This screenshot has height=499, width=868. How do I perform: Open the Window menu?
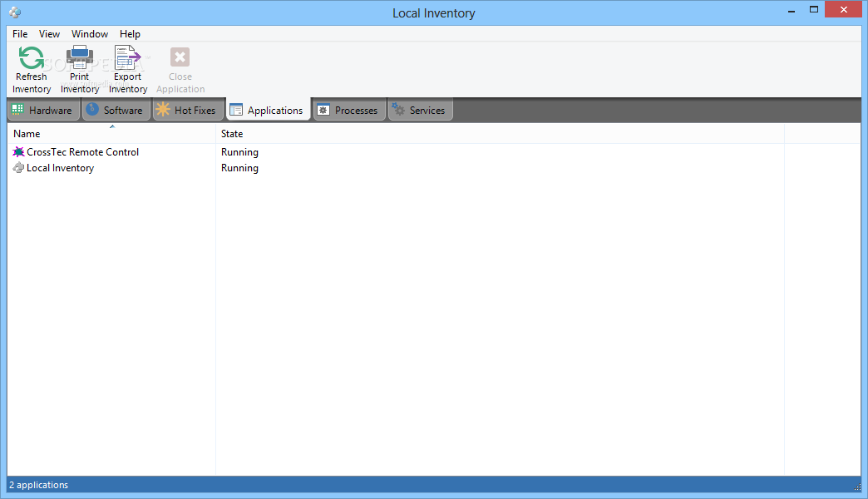(x=90, y=34)
